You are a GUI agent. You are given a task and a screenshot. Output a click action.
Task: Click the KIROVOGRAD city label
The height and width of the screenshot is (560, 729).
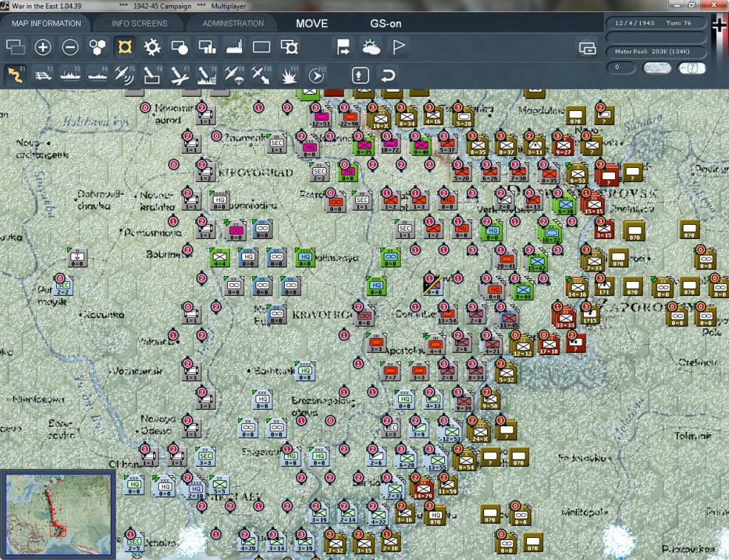(x=256, y=173)
